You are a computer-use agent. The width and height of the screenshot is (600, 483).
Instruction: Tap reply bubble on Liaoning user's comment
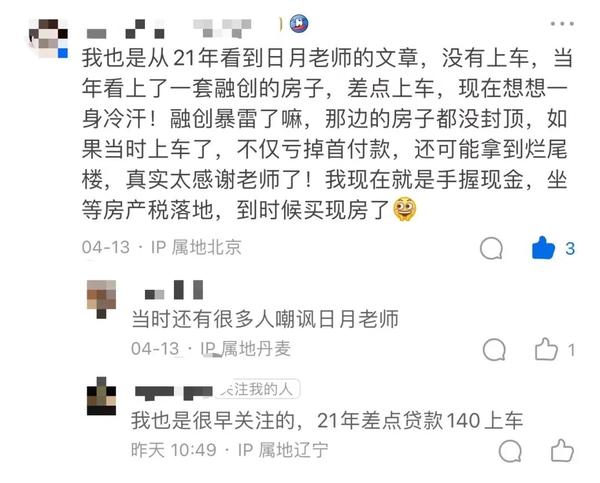pos(510,451)
